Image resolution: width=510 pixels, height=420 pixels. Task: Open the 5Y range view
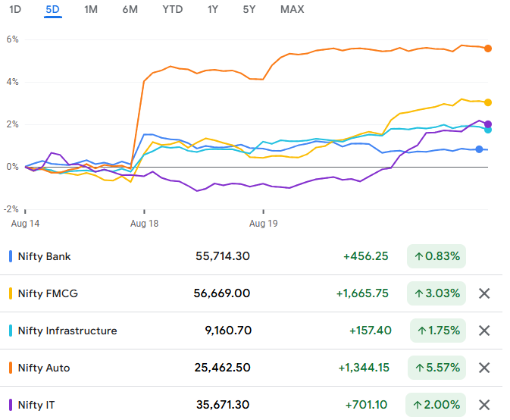[x=249, y=9]
